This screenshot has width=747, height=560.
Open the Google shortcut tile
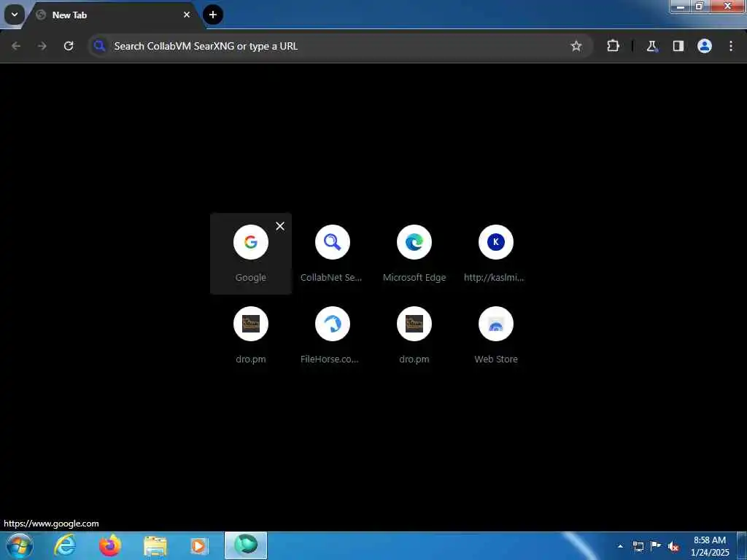tap(251, 253)
